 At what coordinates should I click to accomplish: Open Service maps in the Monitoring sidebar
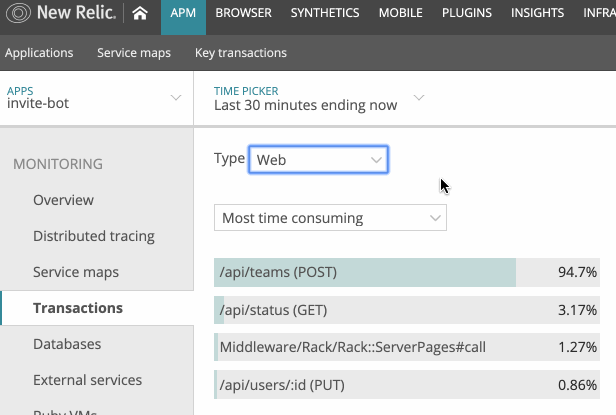(x=76, y=272)
